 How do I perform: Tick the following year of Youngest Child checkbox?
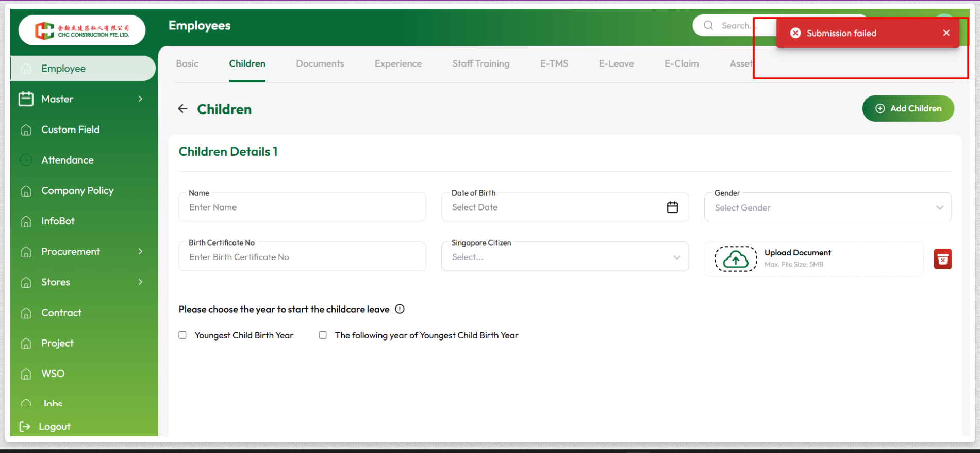click(x=323, y=335)
